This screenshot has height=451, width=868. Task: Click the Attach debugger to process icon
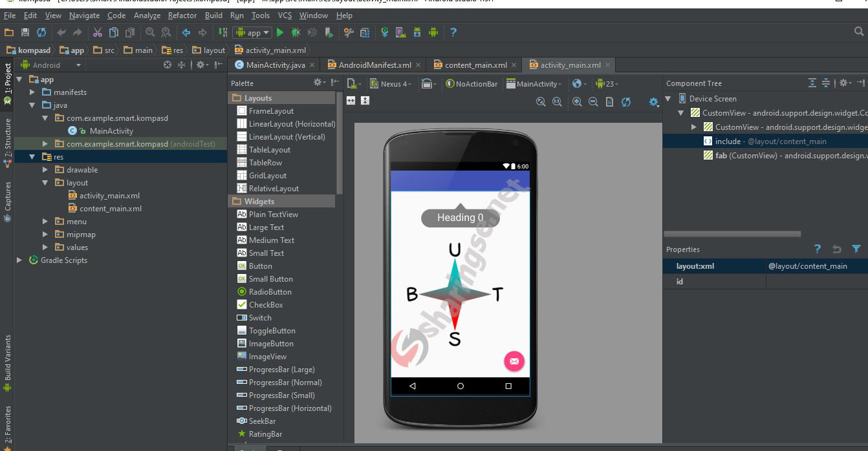329,32
